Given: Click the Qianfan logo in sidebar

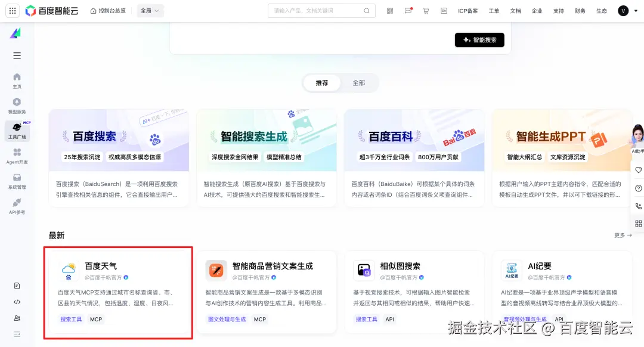Looking at the screenshot, I should click(16, 33).
